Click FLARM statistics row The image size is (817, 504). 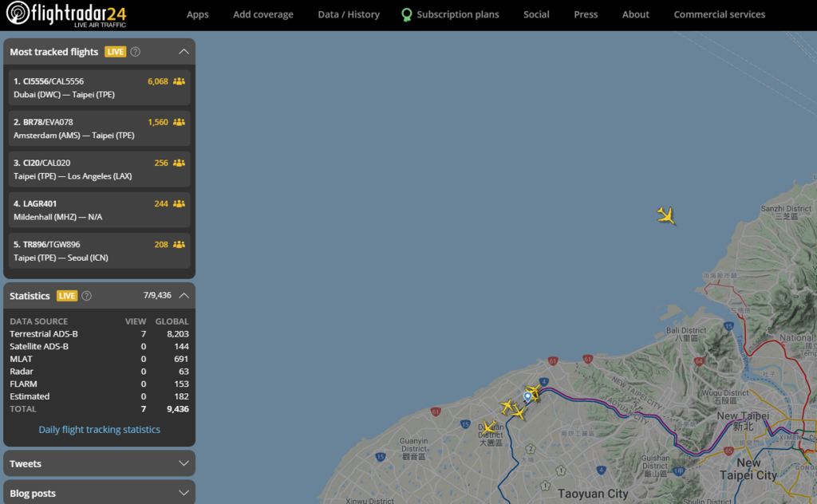pyautogui.click(x=99, y=384)
